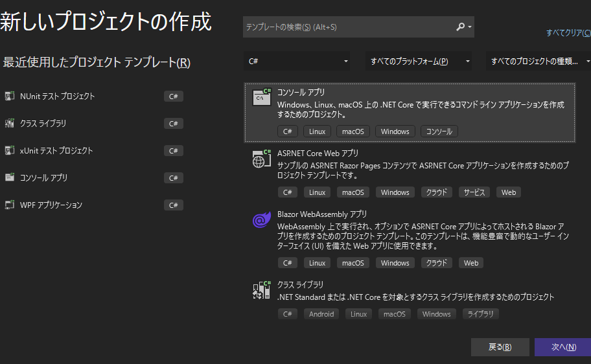Click C# badge beside WPF アプリケーション
The width and height of the screenshot is (591, 364).
(174, 205)
